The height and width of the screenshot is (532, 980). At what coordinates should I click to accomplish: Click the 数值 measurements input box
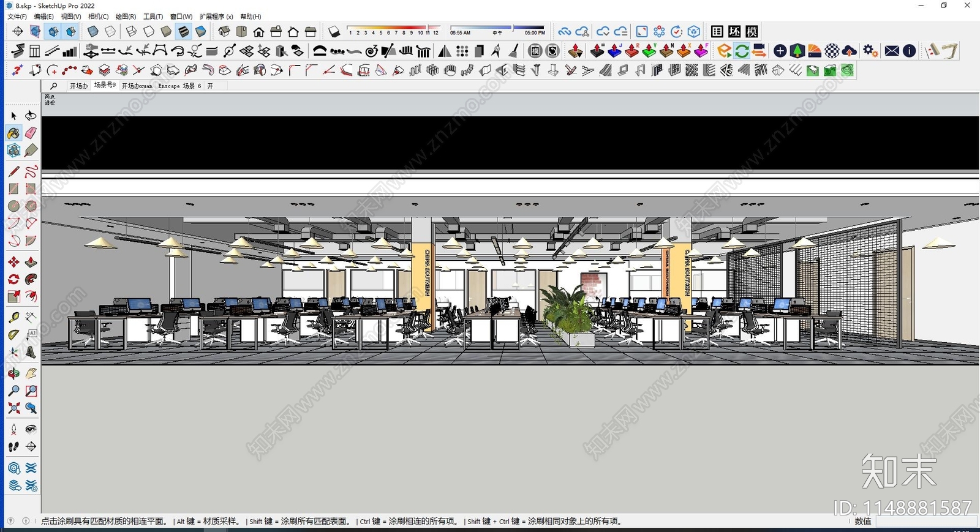(x=927, y=521)
